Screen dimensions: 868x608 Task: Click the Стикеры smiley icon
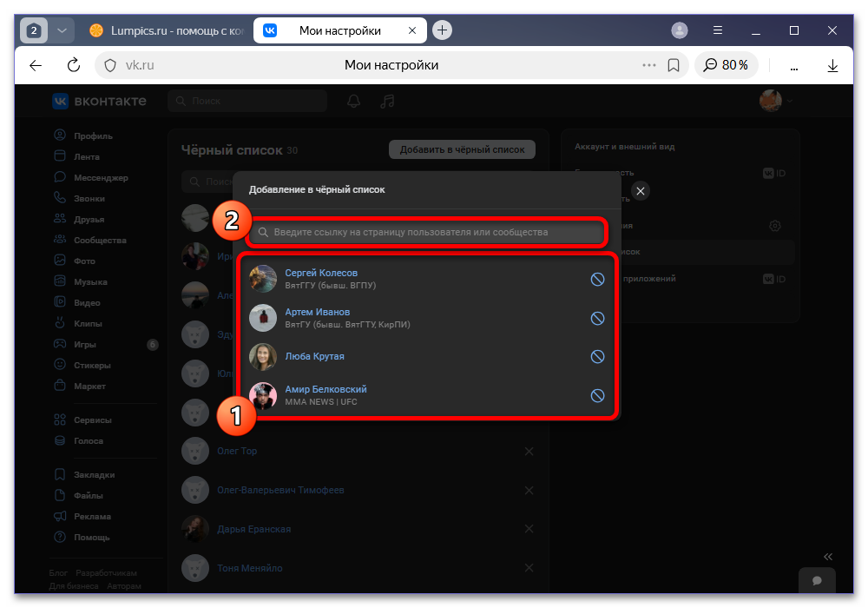pos(60,365)
